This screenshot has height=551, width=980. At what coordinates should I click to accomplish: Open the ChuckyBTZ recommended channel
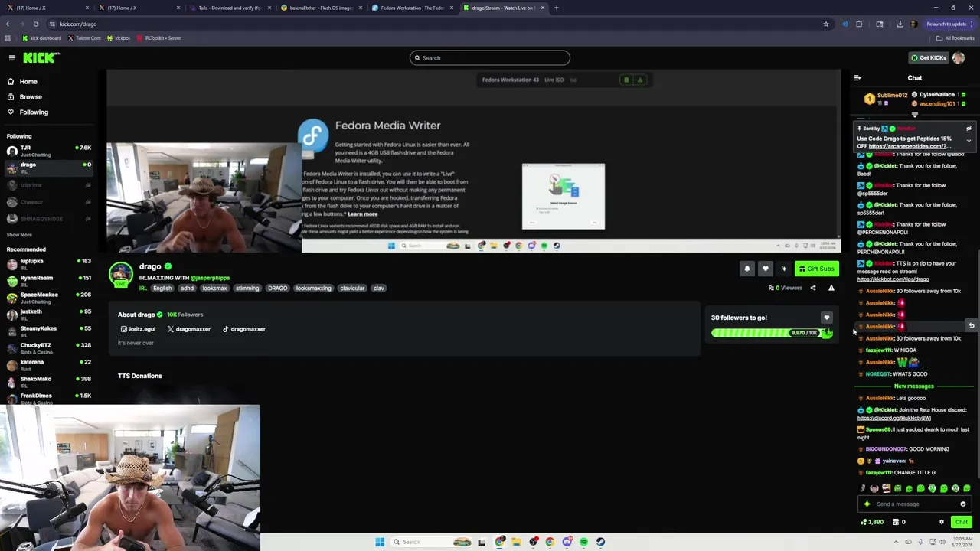(x=47, y=347)
